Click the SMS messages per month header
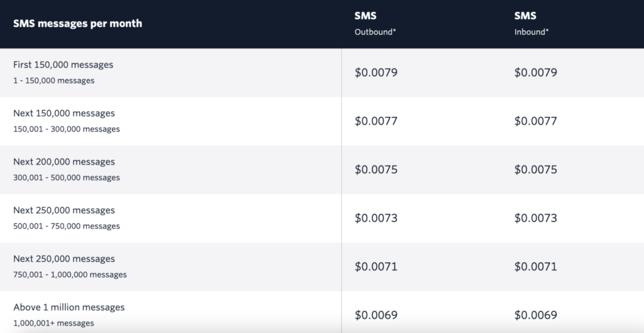Screen dimensions: 644x333 click(77, 23)
